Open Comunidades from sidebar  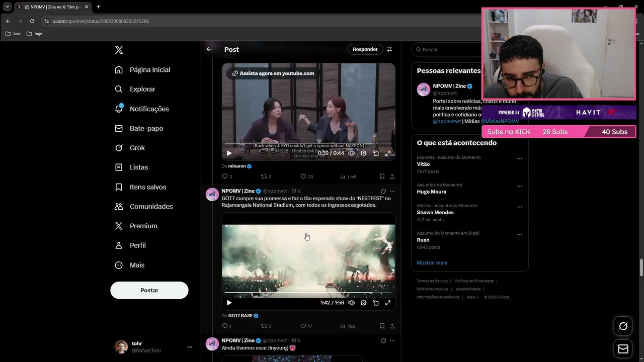point(144,207)
